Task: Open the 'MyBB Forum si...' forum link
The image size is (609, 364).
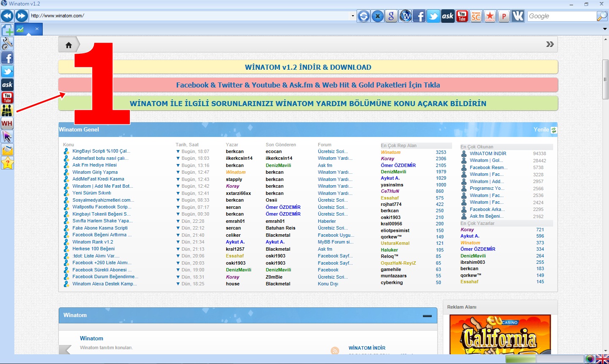Action: pos(335,242)
